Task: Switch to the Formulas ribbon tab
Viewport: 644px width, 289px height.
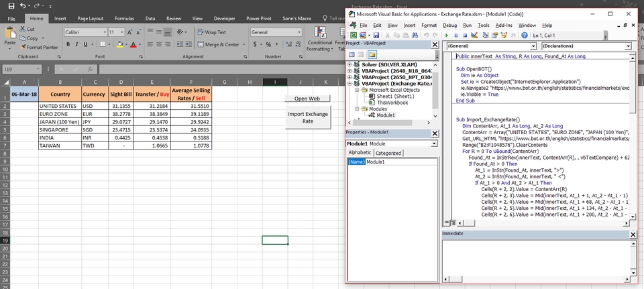Action: pyautogui.click(x=124, y=19)
